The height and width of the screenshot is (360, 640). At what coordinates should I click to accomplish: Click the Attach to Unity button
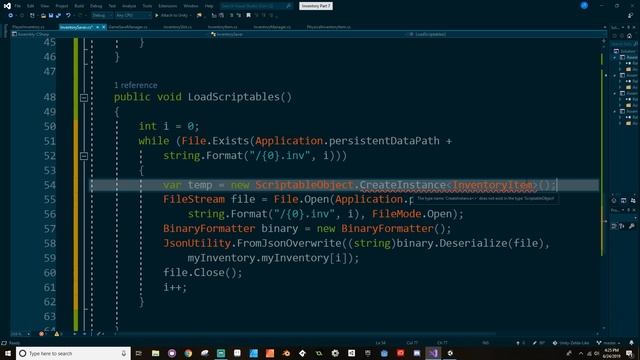171,16
